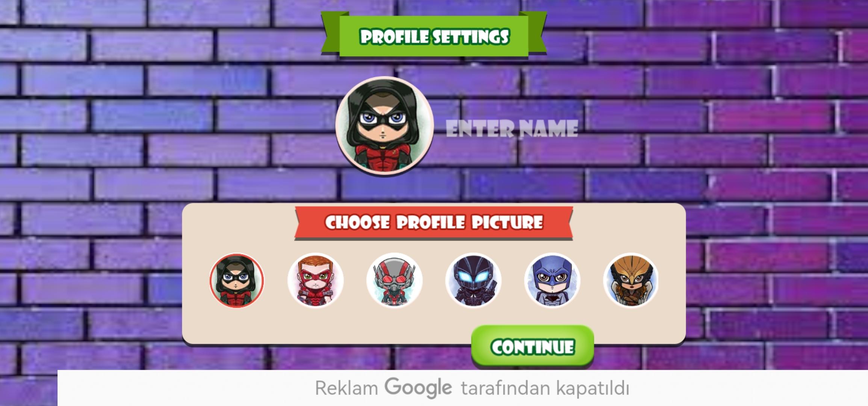Choose the red-haired archer avatar
The image size is (868, 406).
(316, 280)
